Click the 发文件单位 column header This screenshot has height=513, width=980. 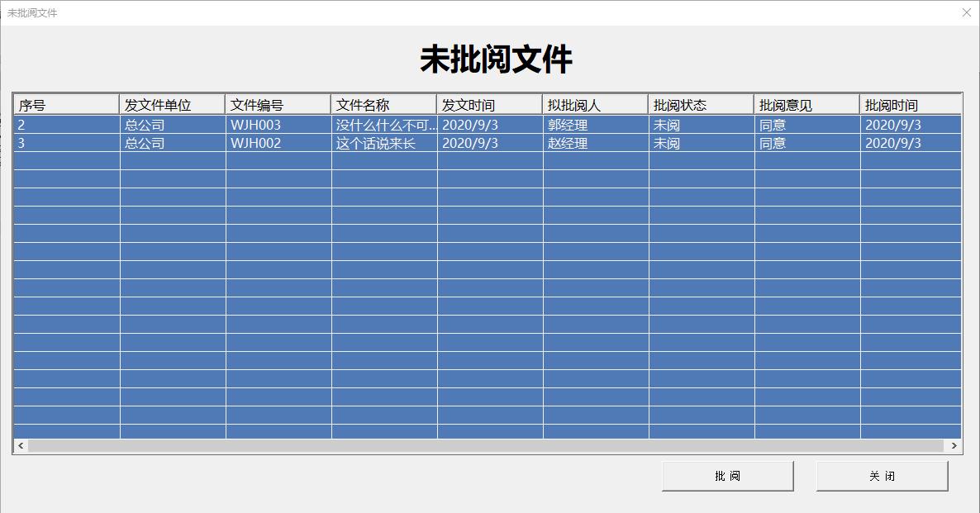coord(172,103)
